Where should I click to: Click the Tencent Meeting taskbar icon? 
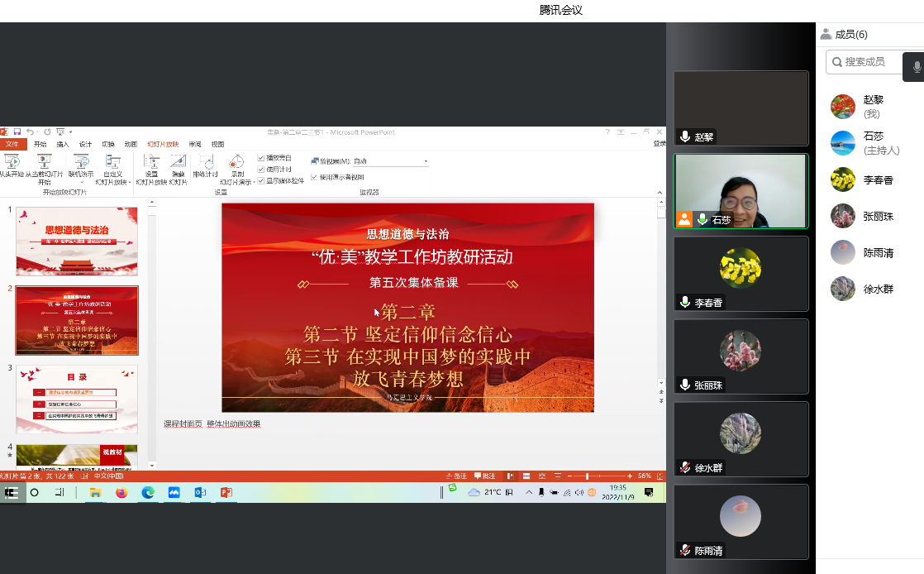pos(174,492)
